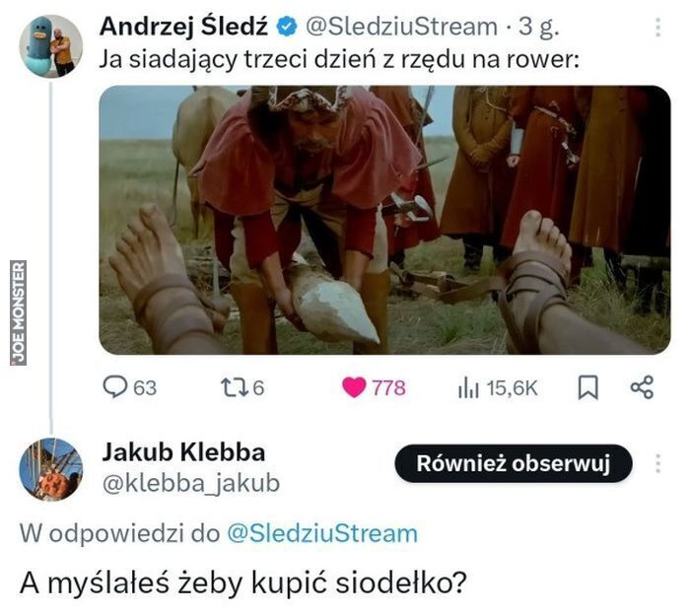Screen dimensions: 690x616
Task: View post analytics via the bar chart icon
Action: [x=468, y=387]
